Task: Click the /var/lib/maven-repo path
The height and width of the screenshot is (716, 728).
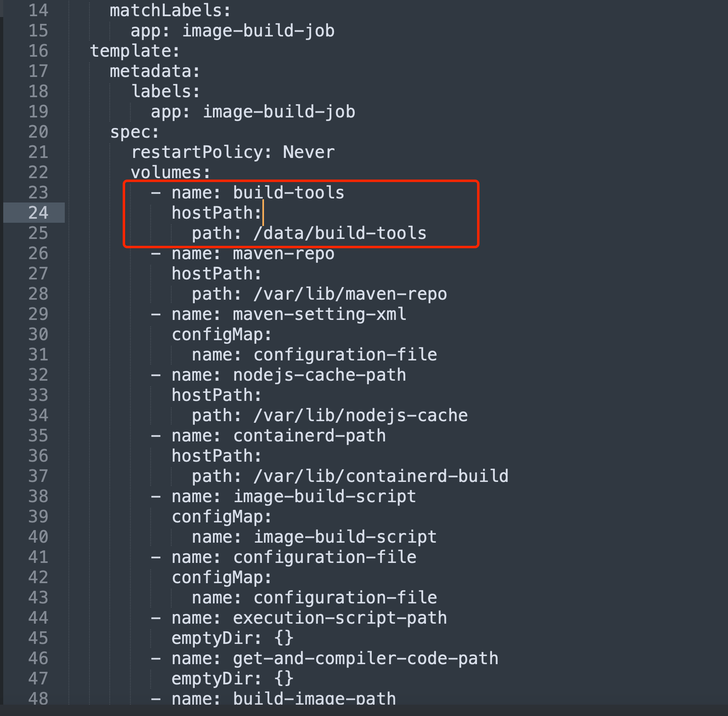Action: point(350,294)
